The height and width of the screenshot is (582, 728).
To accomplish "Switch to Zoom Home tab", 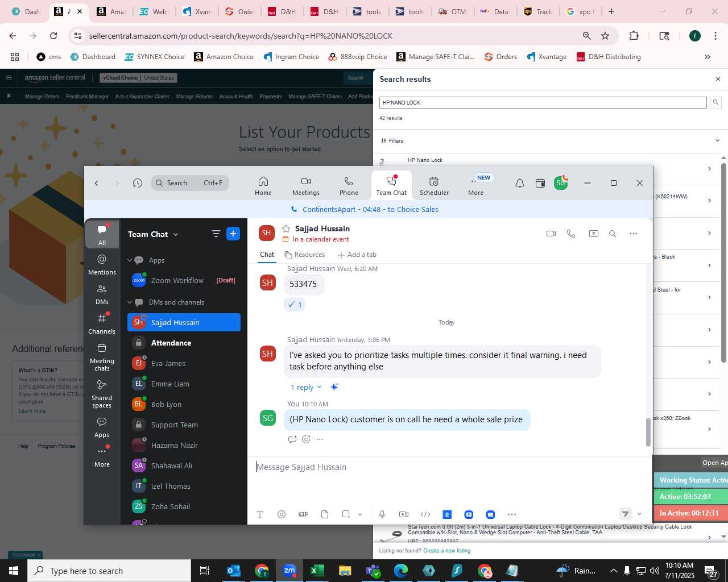I will click(x=263, y=185).
